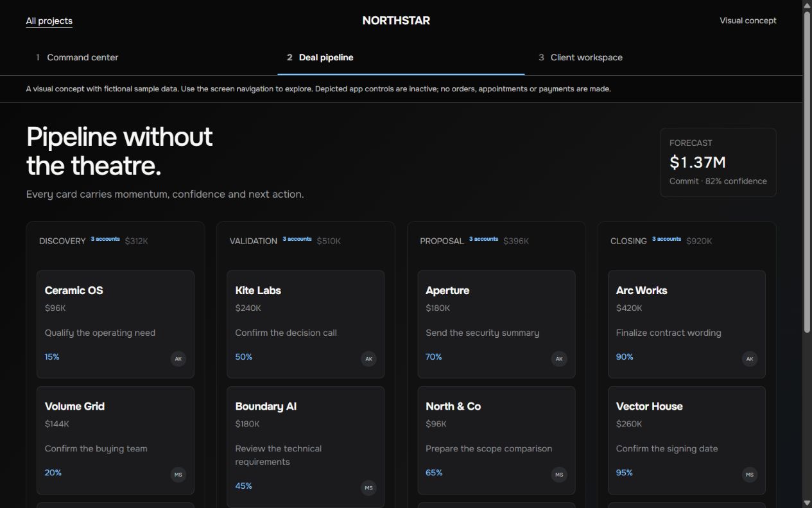Open the North & Co deal title
The image size is (812, 508).
[453, 406]
